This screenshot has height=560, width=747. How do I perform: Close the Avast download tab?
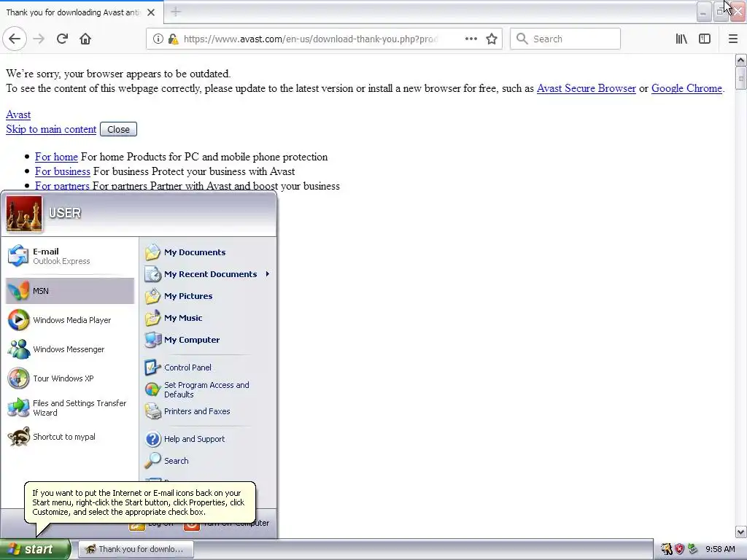tap(151, 12)
